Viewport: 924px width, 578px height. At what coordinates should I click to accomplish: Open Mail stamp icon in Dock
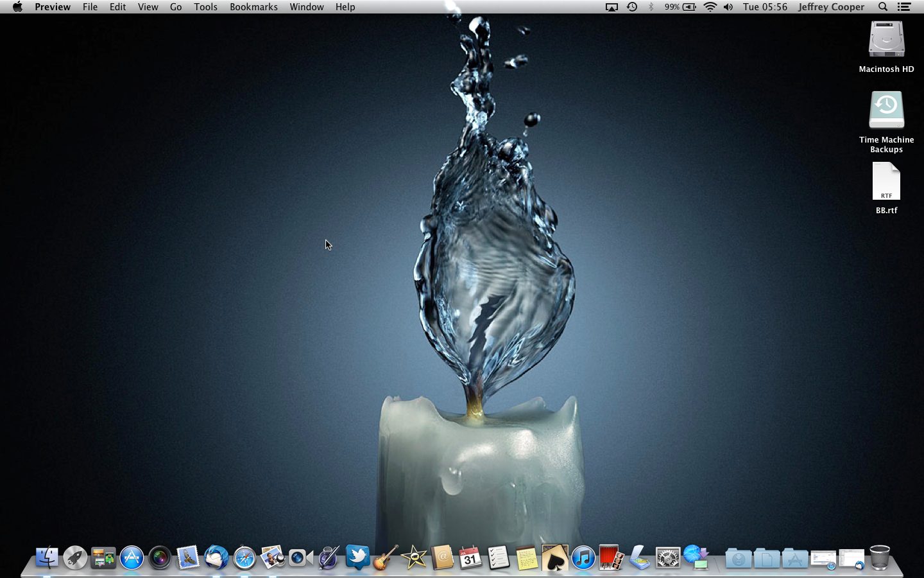click(x=188, y=557)
